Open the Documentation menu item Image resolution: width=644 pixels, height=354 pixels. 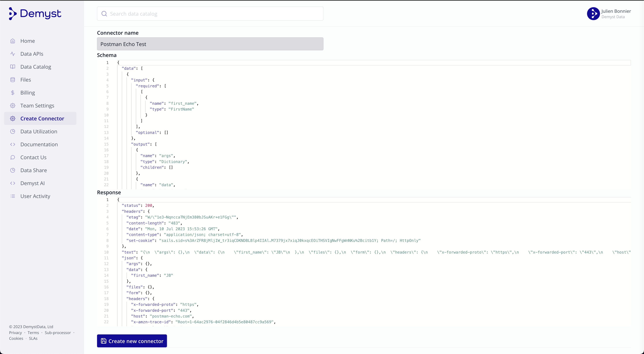[39, 144]
